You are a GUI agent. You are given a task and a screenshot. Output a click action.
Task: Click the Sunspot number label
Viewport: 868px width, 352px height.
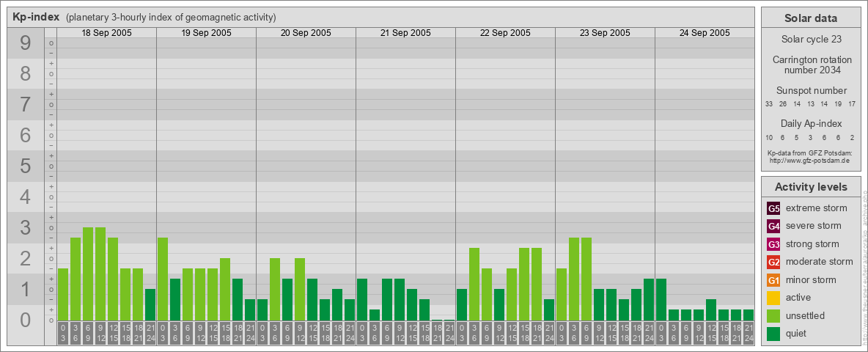pos(812,91)
